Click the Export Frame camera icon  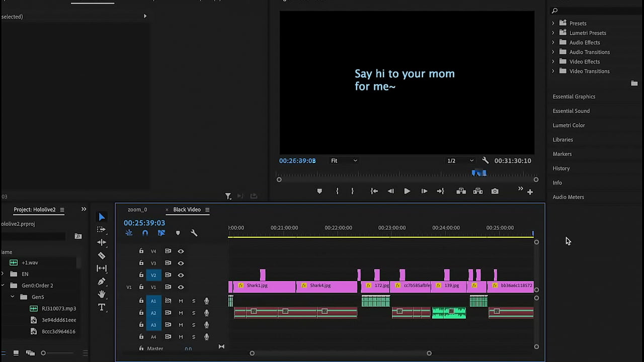coord(495,191)
